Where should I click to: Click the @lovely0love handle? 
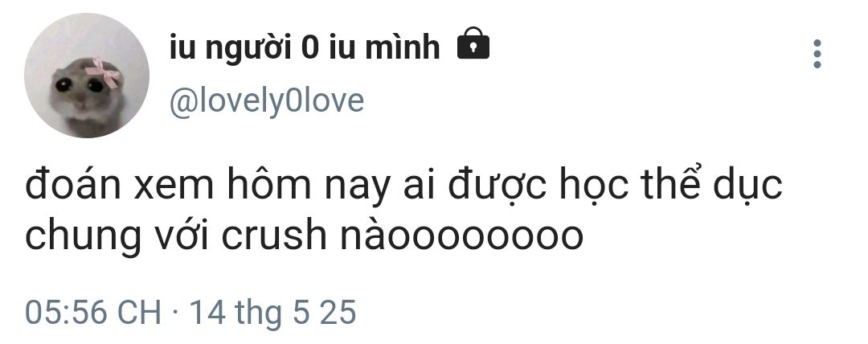[266, 100]
